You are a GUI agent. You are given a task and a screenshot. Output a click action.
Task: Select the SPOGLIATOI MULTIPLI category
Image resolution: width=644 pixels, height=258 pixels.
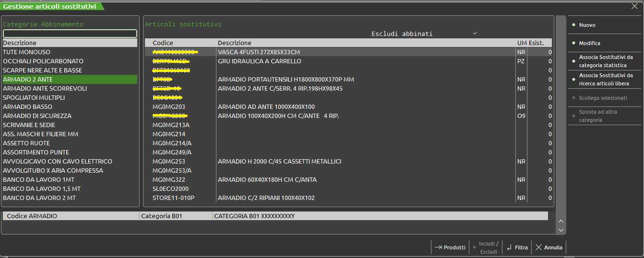(x=34, y=97)
